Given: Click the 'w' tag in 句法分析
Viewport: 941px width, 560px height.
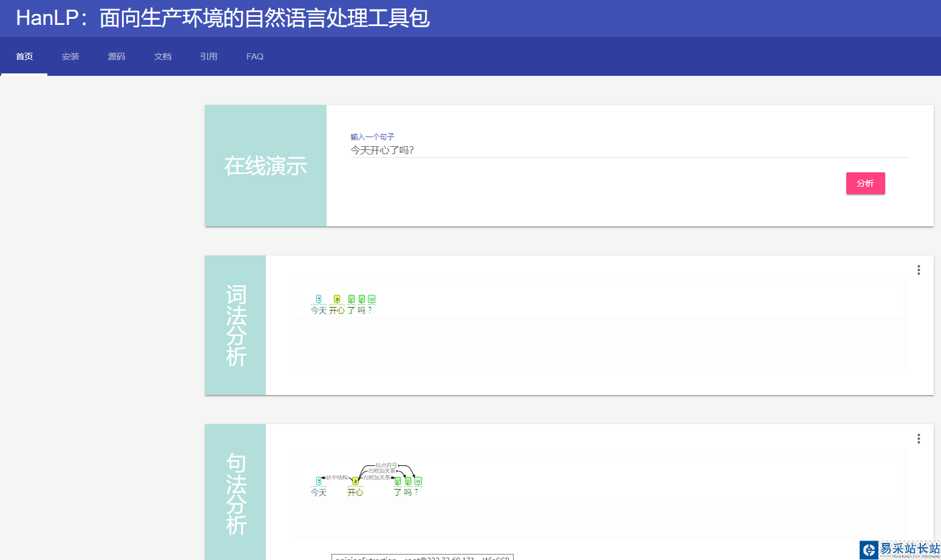Looking at the screenshot, I should [x=418, y=481].
